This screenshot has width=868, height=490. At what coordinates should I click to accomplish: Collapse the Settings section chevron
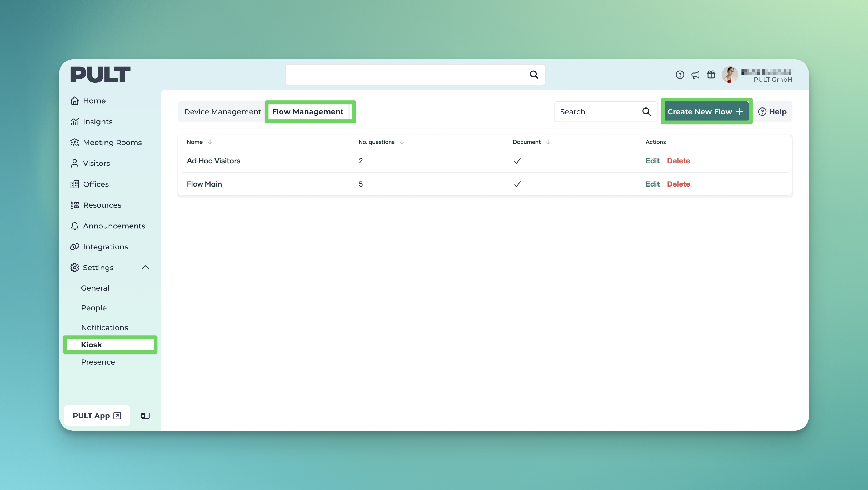pyautogui.click(x=145, y=267)
